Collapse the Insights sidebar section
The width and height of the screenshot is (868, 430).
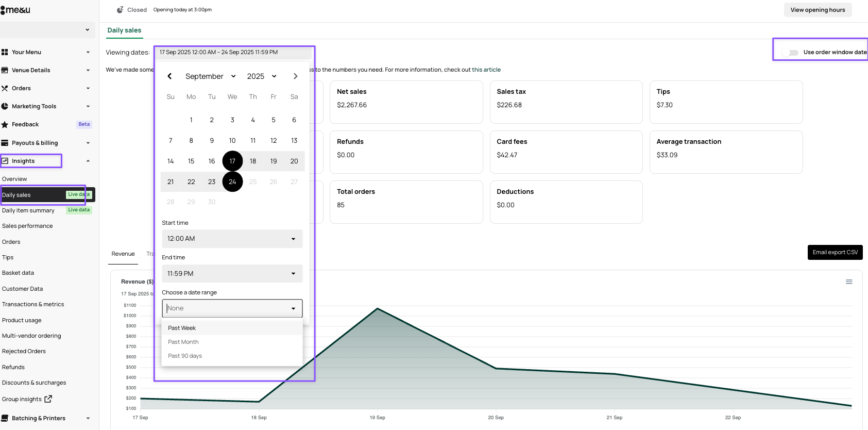click(88, 161)
